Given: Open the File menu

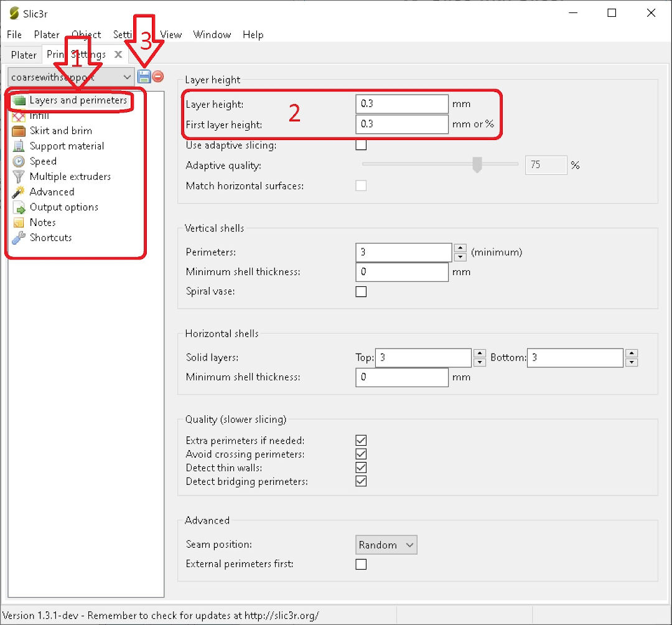Looking at the screenshot, I should [14, 34].
